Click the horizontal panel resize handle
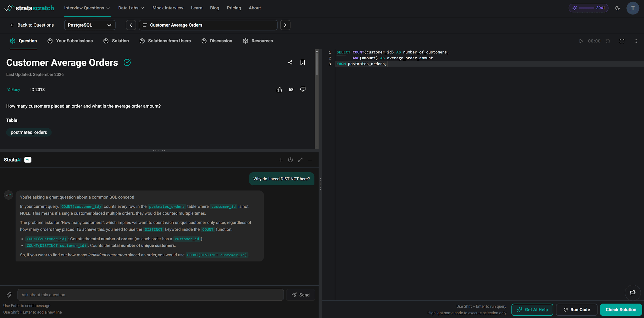This screenshot has height=318, width=644. point(159,151)
